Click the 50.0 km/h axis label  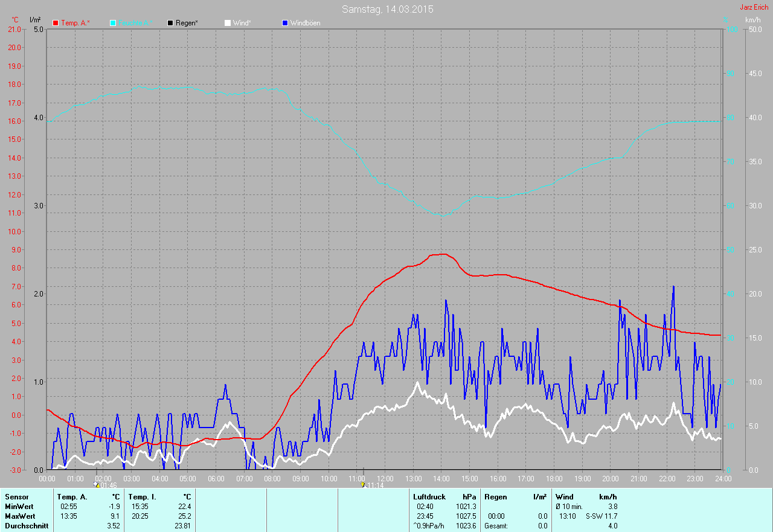click(x=755, y=29)
